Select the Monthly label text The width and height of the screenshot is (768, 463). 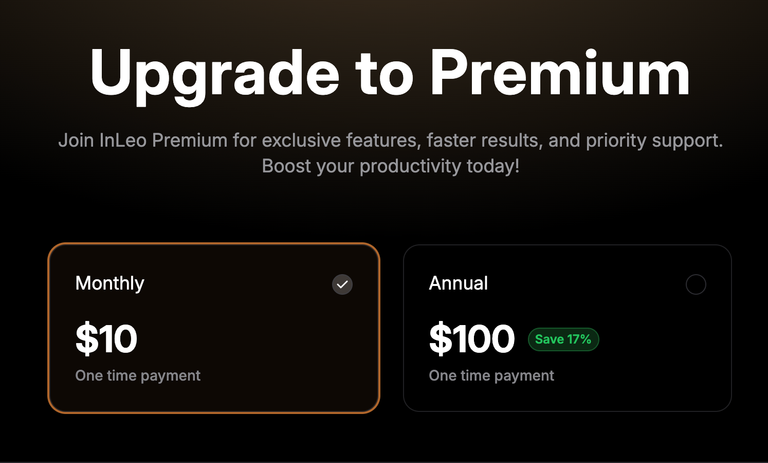[110, 283]
